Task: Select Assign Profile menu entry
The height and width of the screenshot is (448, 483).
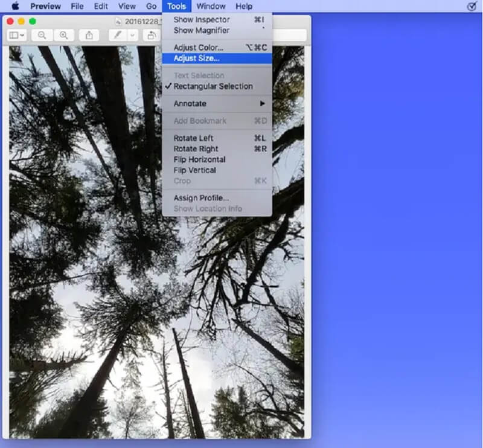Action: click(201, 198)
